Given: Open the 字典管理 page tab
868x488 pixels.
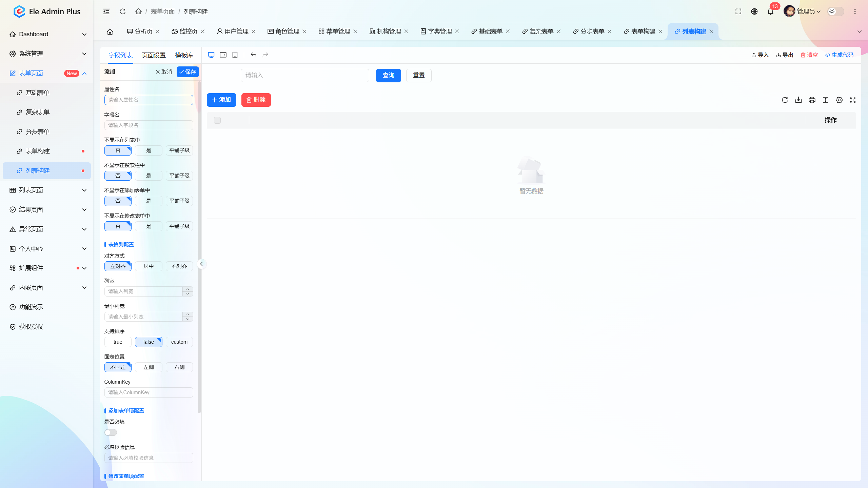Looking at the screenshot, I should [439, 32].
